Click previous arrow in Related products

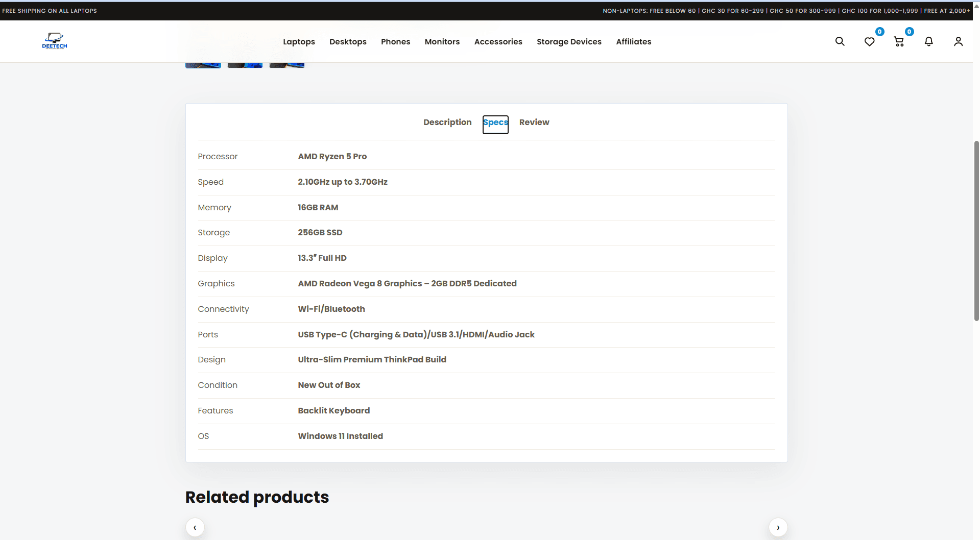195,527
